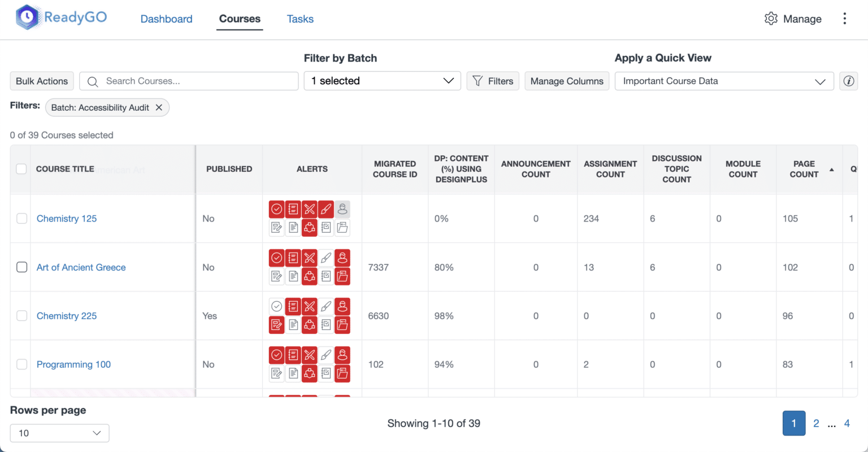868x452 pixels.
Task: Click the network diagram alert icon for Chemistry 125
Action: [309, 228]
